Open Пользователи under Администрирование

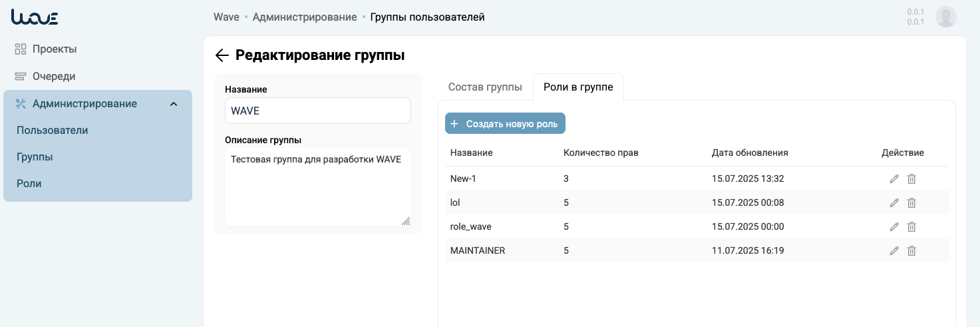click(x=53, y=131)
